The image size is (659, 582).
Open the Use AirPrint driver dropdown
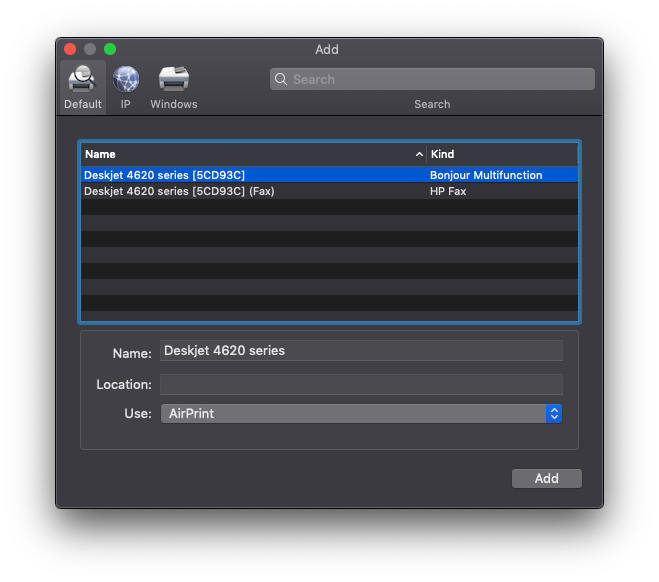tap(361, 413)
